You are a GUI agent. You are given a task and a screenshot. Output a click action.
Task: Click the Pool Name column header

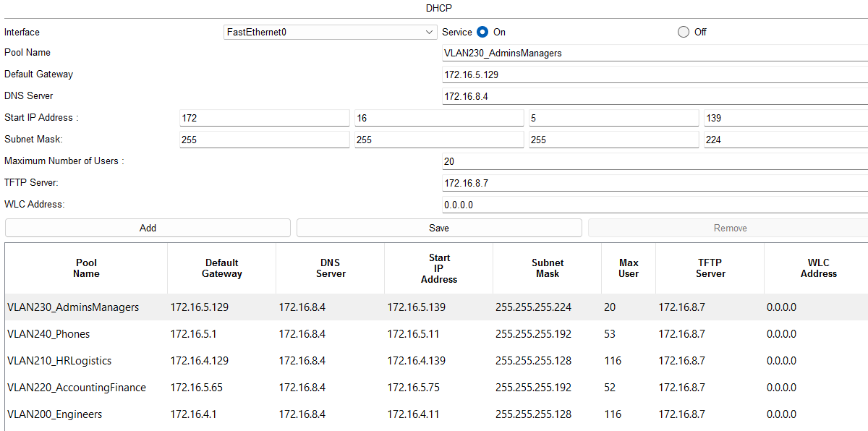click(x=86, y=268)
